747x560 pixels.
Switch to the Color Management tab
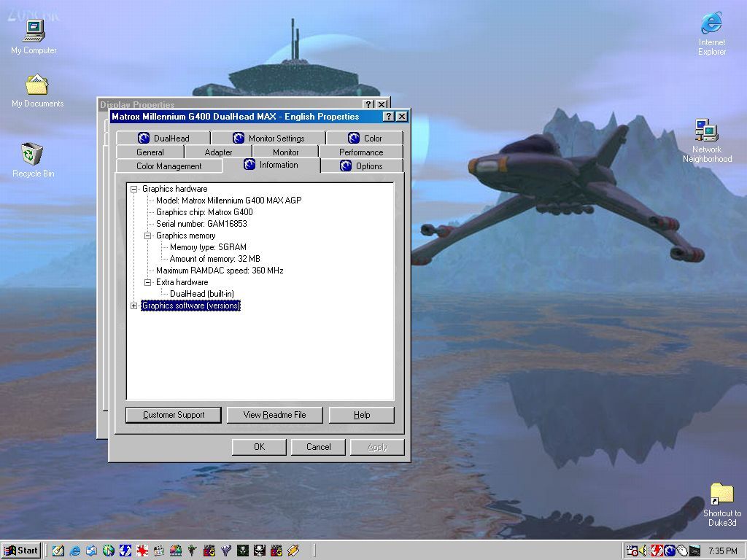pos(169,166)
